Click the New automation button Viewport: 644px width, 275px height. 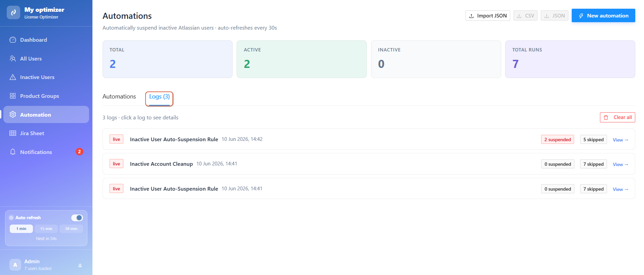click(603, 15)
